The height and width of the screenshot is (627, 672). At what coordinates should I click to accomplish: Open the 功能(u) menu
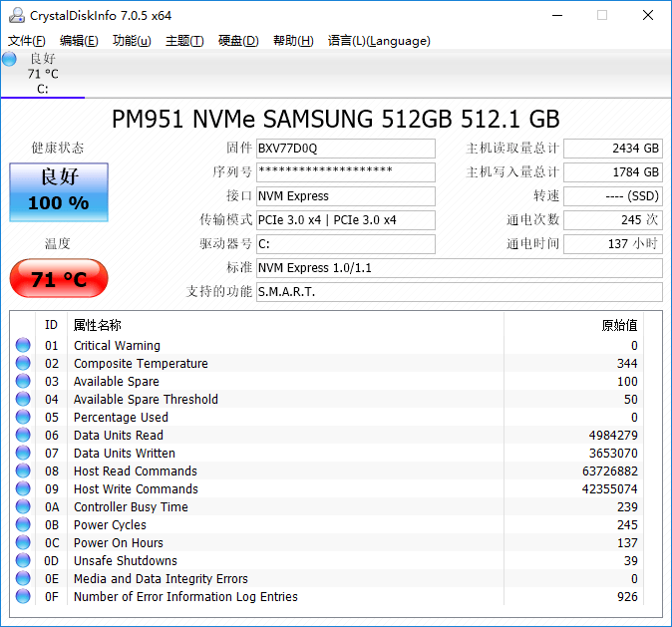(x=132, y=41)
